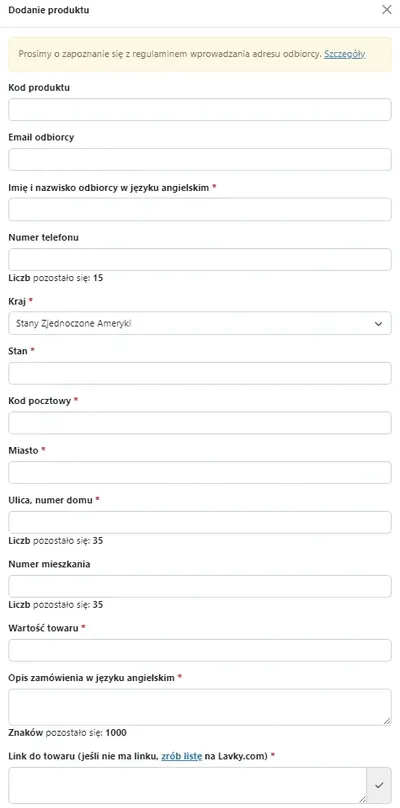Focus the Link do towaru text area

click(x=188, y=785)
